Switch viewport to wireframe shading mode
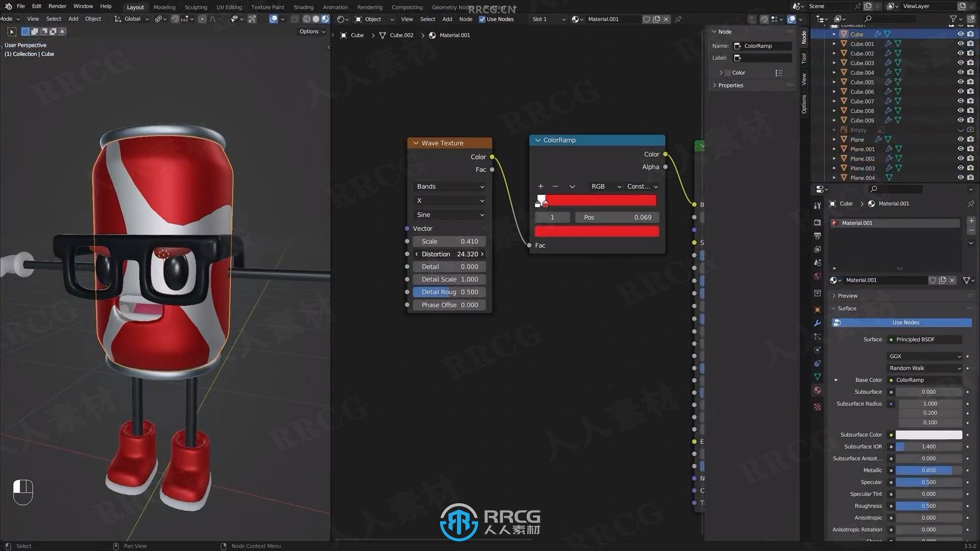Viewport: 980px width, 551px height. pyautogui.click(x=306, y=19)
